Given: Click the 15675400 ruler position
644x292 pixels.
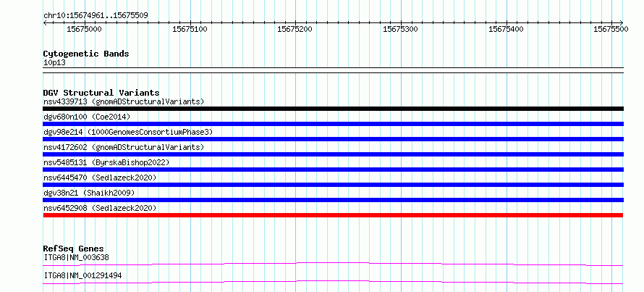Looking at the screenshot, I should pos(506,29).
